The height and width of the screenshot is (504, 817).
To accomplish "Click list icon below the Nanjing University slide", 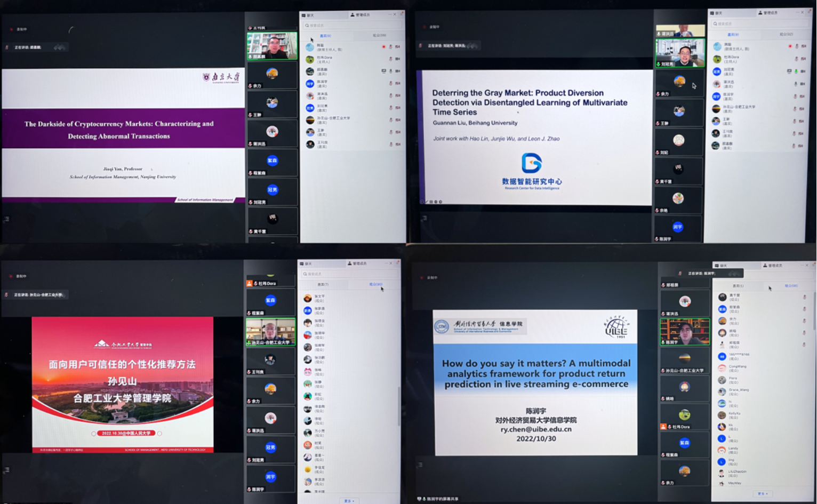I will click(x=6, y=219).
